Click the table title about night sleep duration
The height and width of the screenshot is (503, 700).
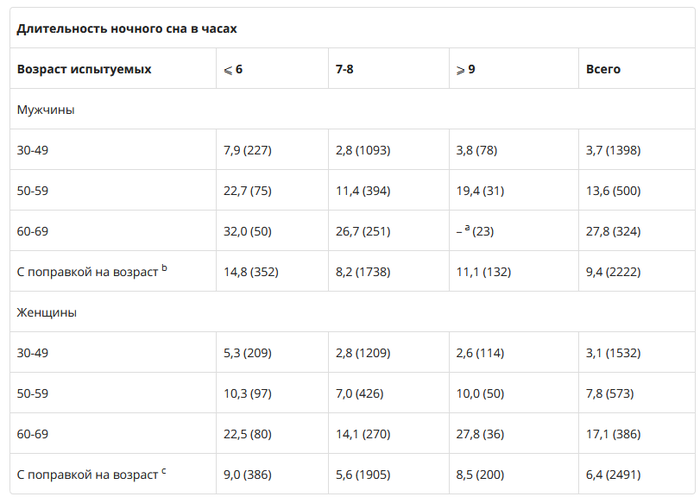tap(127, 29)
